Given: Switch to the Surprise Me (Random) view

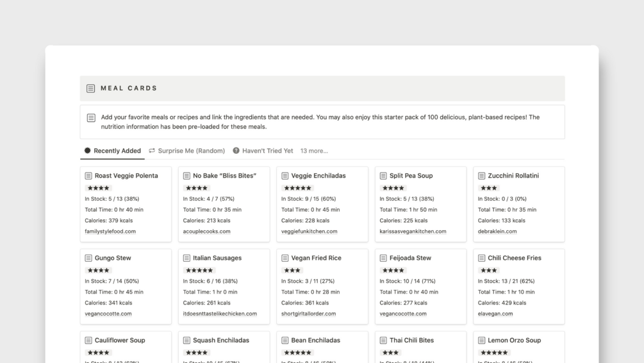Looking at the screenshot, I should coord(187,151).
